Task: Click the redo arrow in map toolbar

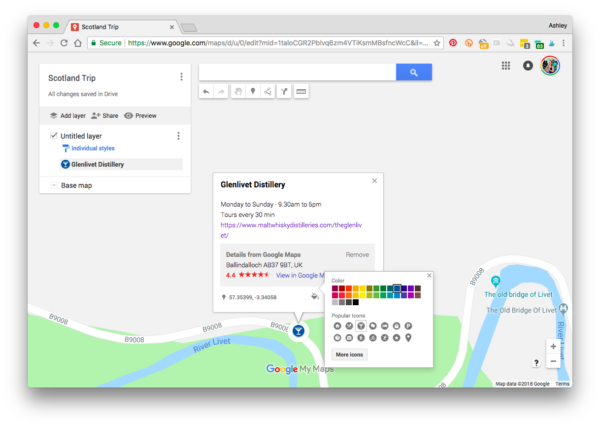Action: [221, 91]
